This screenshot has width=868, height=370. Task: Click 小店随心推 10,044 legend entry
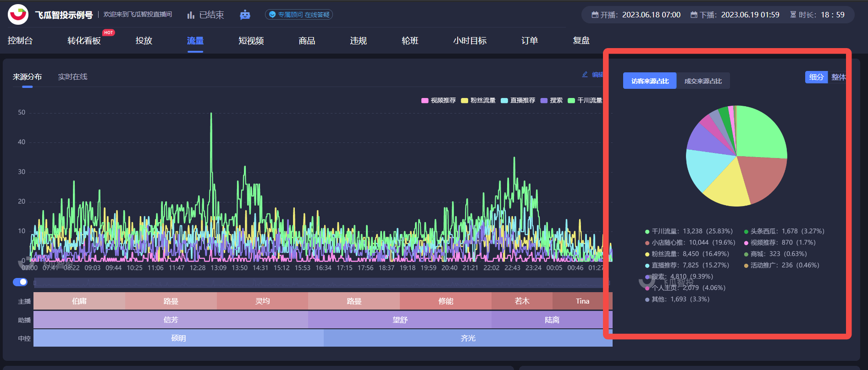click(x=690, y=243)
